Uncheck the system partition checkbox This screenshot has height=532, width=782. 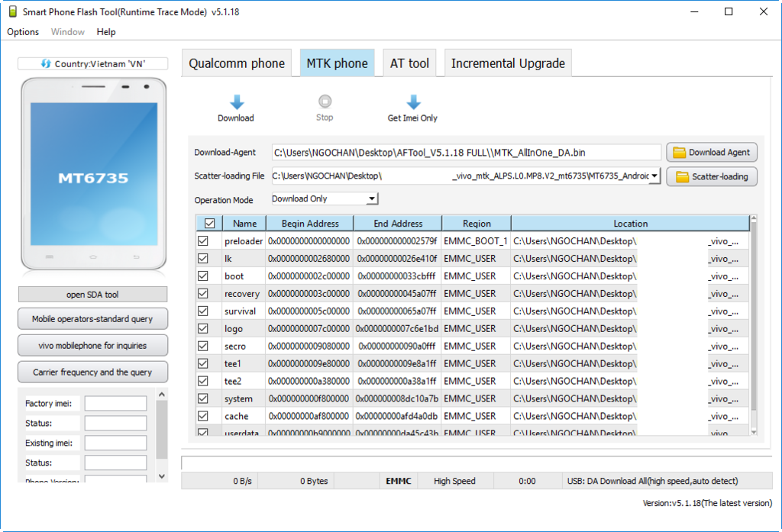pyautogui.click(x=203, y=398)
